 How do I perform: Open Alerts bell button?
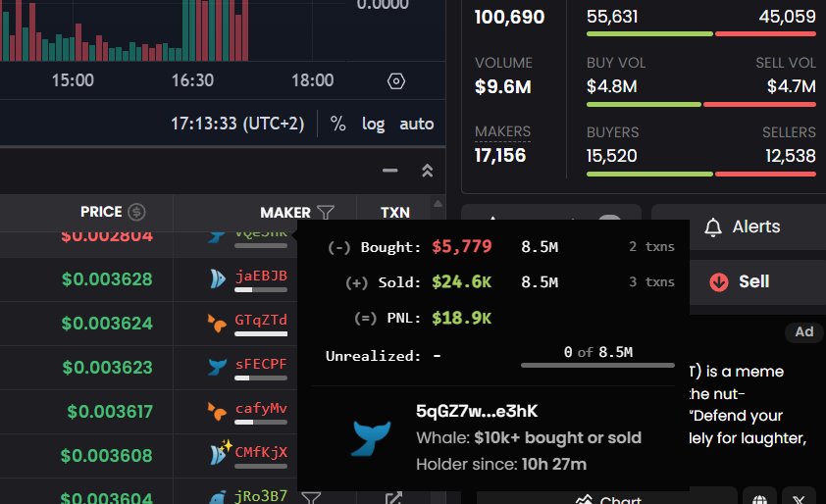[x=743, y=227]
